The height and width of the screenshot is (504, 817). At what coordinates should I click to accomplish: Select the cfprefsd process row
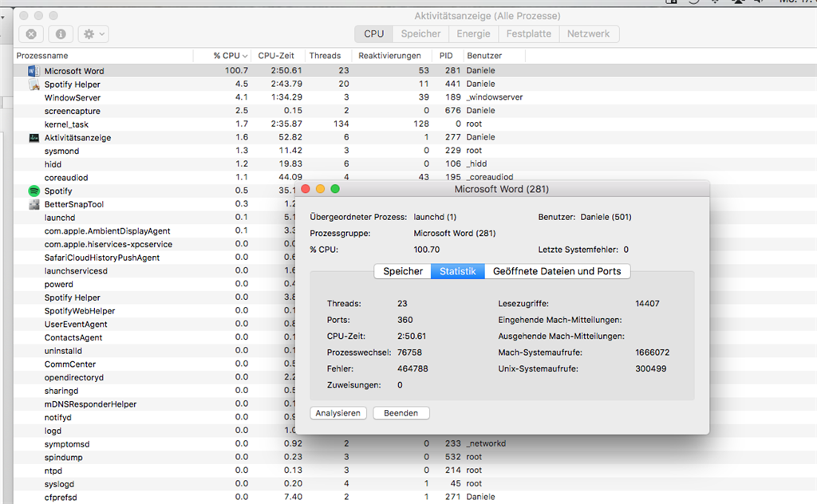(415, 498)
